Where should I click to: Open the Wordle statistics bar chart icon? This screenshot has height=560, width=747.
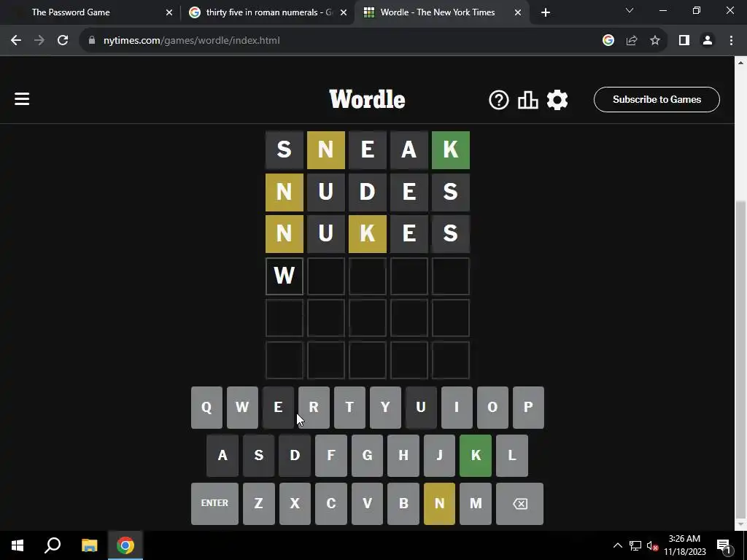point(528,100)
